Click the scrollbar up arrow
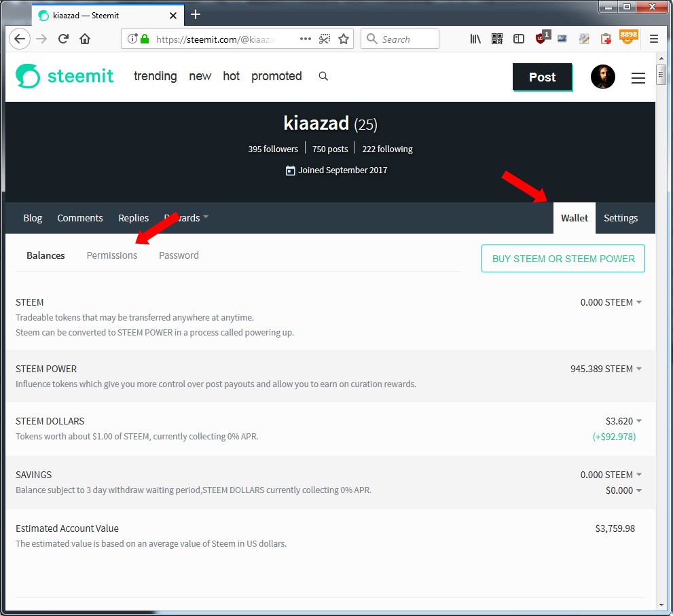673x616 pixels. pyautogui.click(x=661, y=58)
